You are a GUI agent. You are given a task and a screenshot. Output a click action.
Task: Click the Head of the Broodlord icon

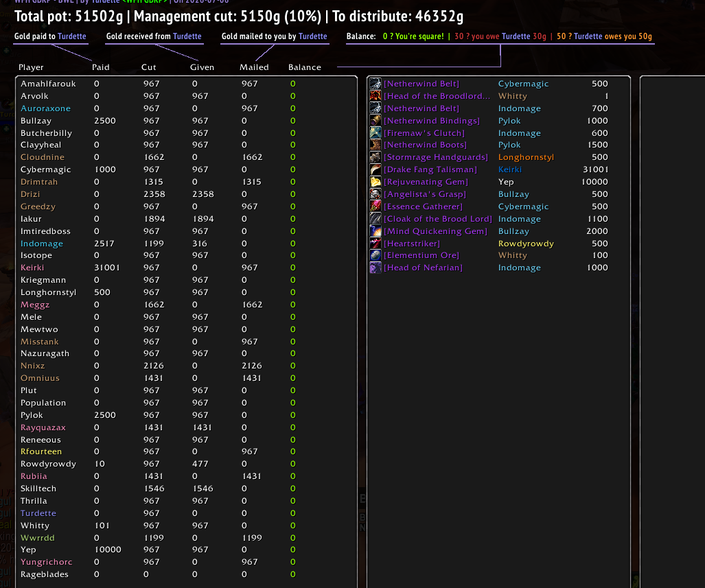click(375, 96)
